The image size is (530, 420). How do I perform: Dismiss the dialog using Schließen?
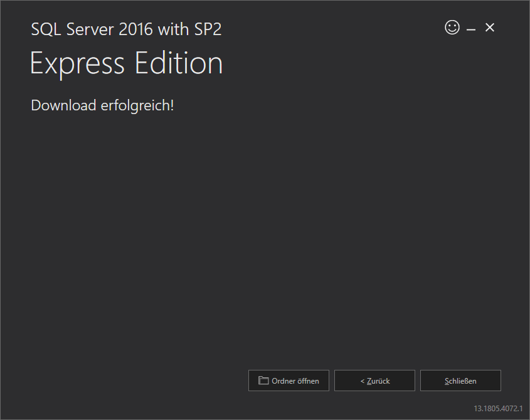click(x=460, y=381)
